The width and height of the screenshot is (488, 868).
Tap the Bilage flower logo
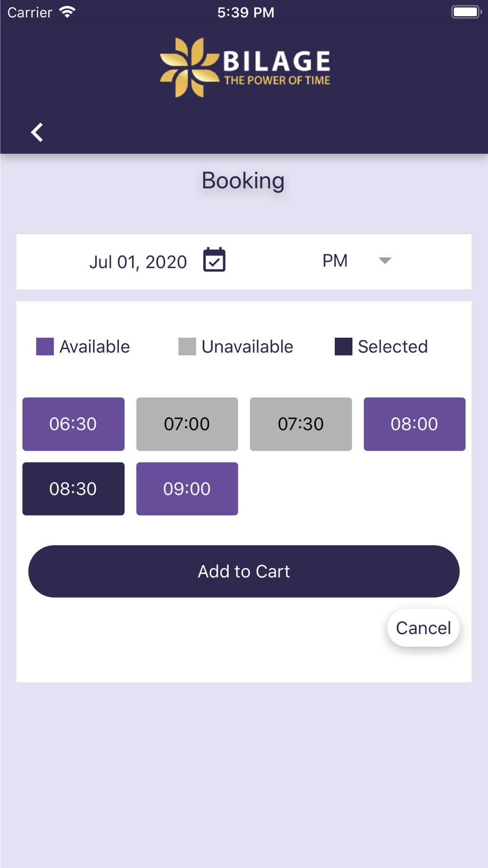click(189, 67)
